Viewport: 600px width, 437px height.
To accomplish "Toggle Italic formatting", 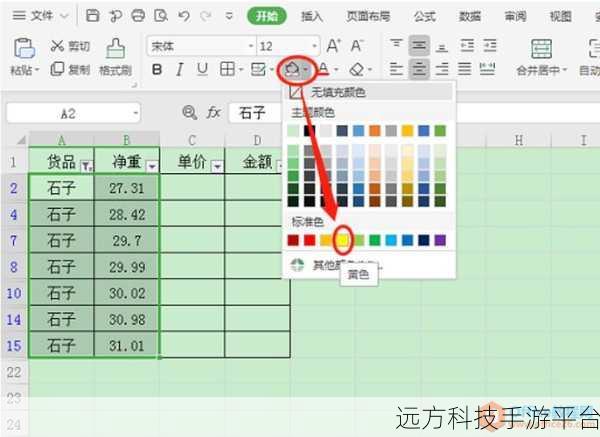I will (x=179, y=69).
